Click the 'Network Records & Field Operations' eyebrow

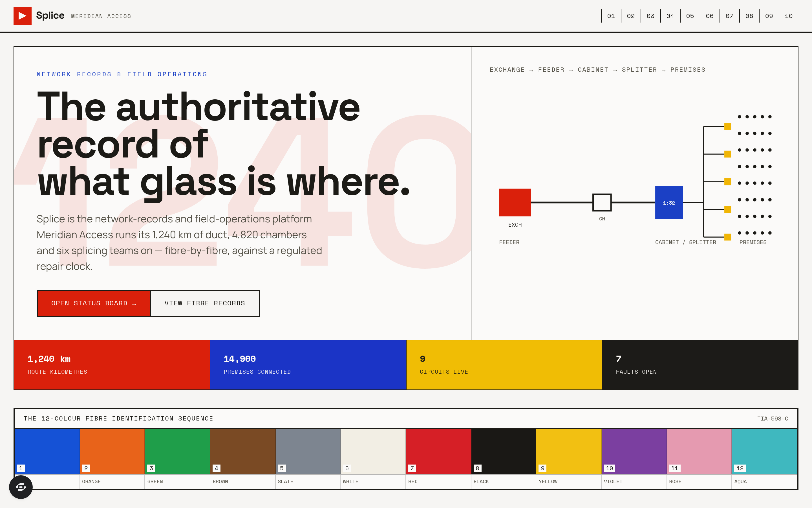point(122,74)
